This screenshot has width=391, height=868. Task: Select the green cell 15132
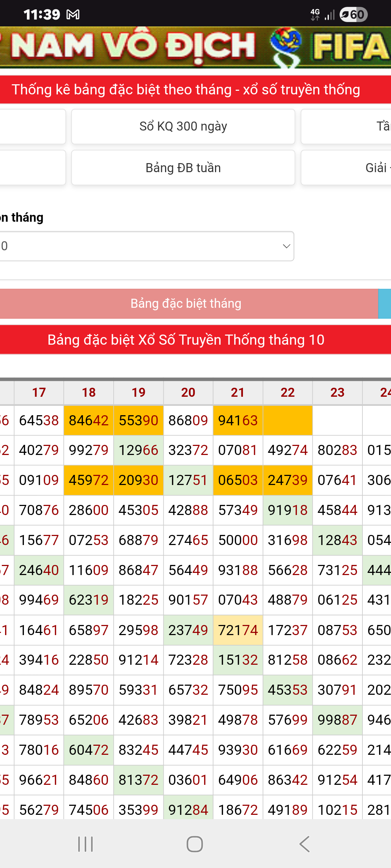coord(238,660)
